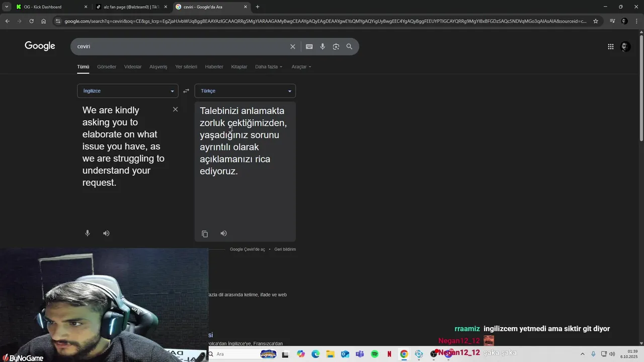
Task: Swap the translation languages
Action: [186, 91]
